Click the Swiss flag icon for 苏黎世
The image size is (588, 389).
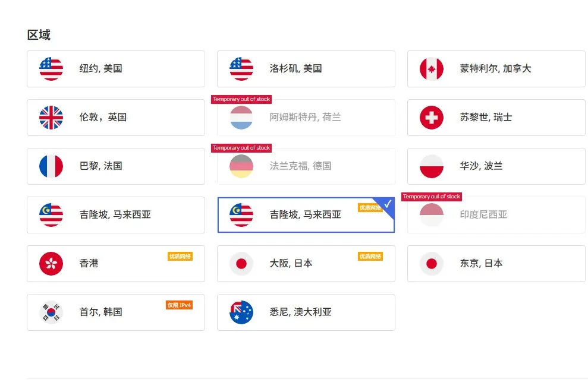click(432, 118)
